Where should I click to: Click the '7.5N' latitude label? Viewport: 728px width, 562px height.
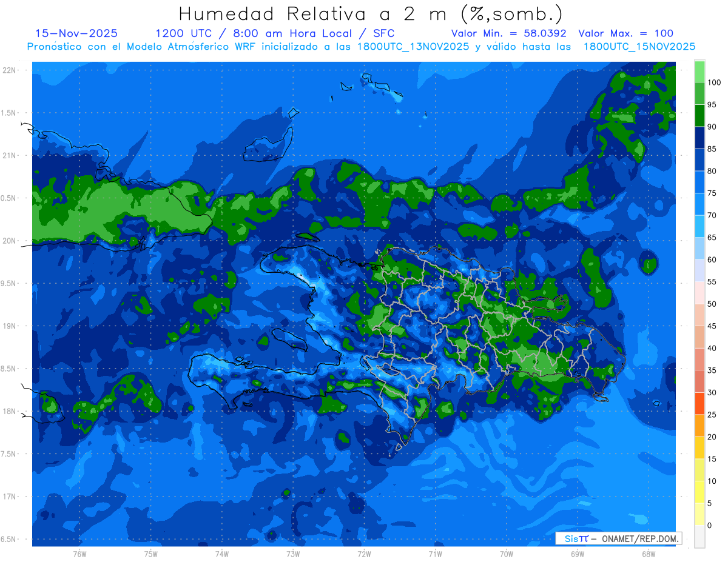[x=9, y=454]
